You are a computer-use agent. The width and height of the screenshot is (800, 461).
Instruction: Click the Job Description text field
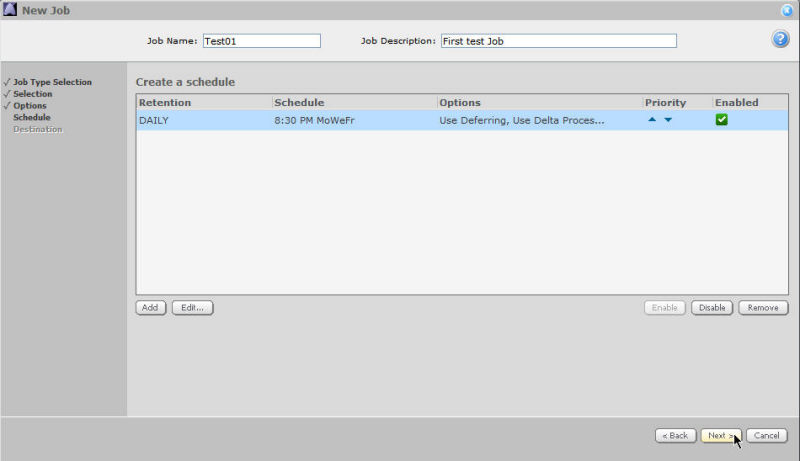[x=557, y=41]
